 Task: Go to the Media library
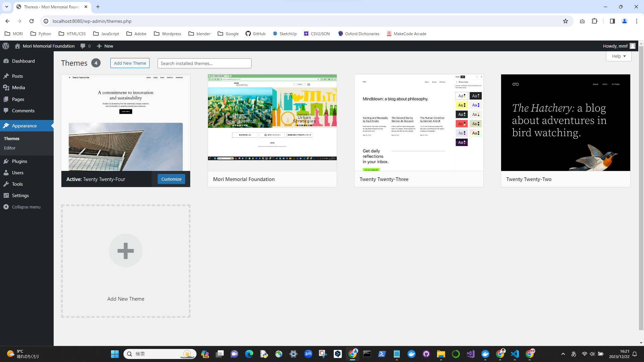click(x=18, y=87)
